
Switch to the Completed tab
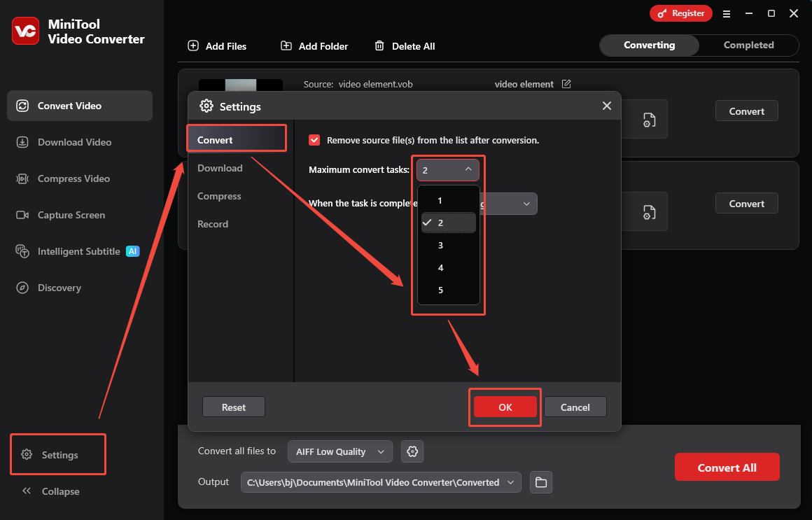[x=748, y=45]
